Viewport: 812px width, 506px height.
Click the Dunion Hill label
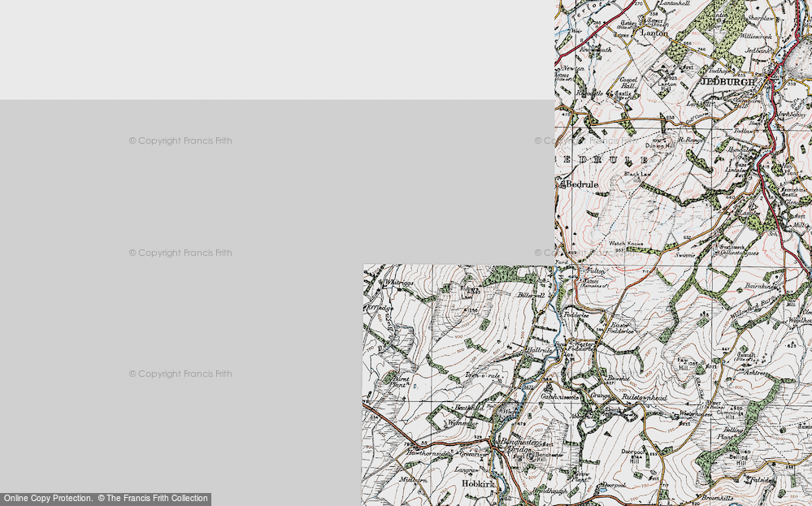tap(660, 146)
